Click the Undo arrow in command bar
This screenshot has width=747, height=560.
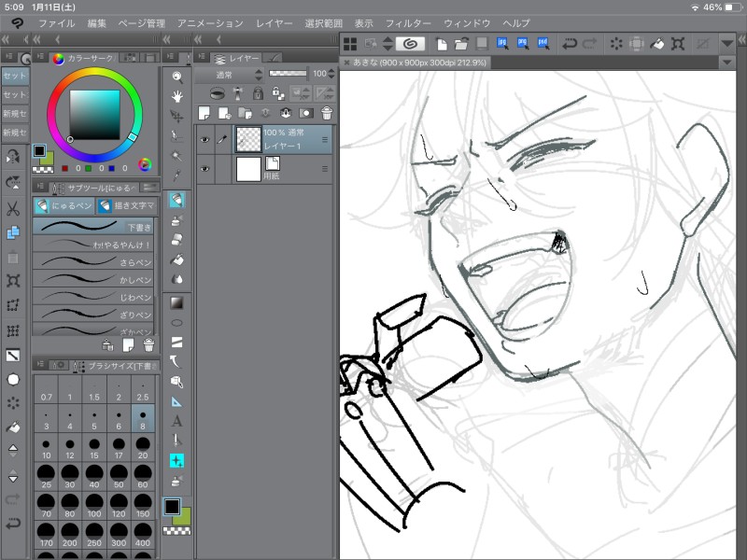point(570,44)
